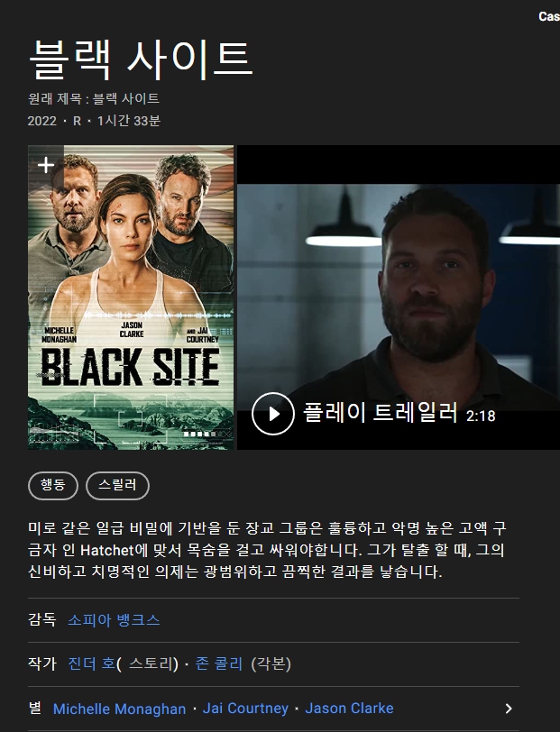This screenshot has width=560, height=732.
Task: Click the R rating link
Action: point(77,121)
